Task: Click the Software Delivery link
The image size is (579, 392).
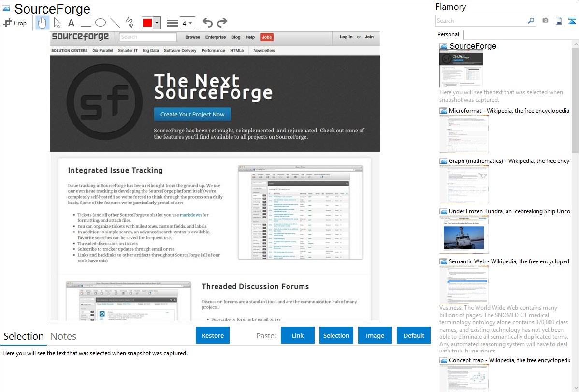Action: point(180,51)
